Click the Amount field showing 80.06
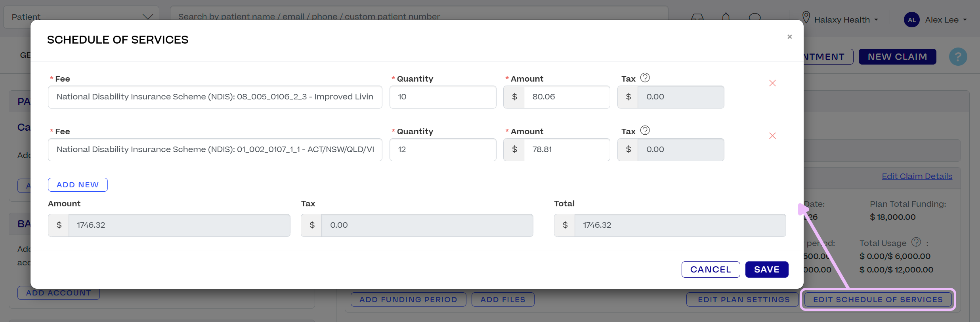Viewport: 980px width, 322px height. 567,97
